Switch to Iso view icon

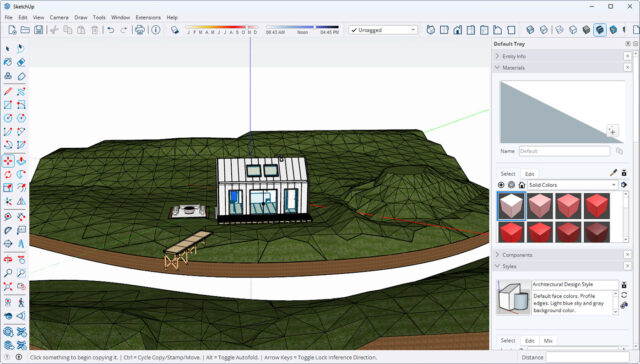click(x=431, y=30)
